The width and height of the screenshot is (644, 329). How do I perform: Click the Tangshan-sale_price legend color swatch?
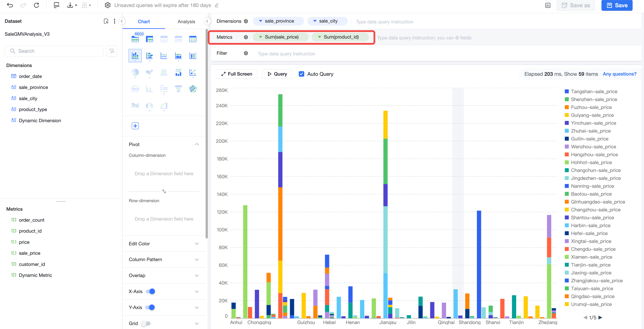567,91
